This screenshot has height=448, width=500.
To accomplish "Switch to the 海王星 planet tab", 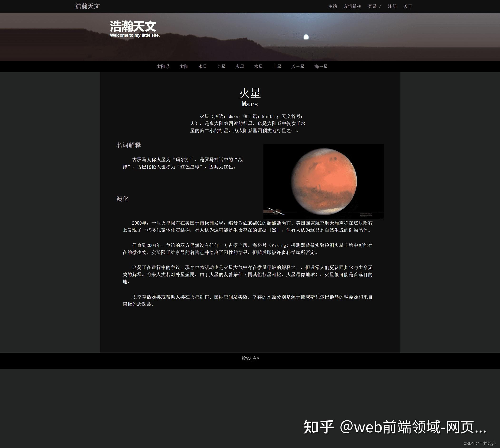I will click(x=321, y=66).
